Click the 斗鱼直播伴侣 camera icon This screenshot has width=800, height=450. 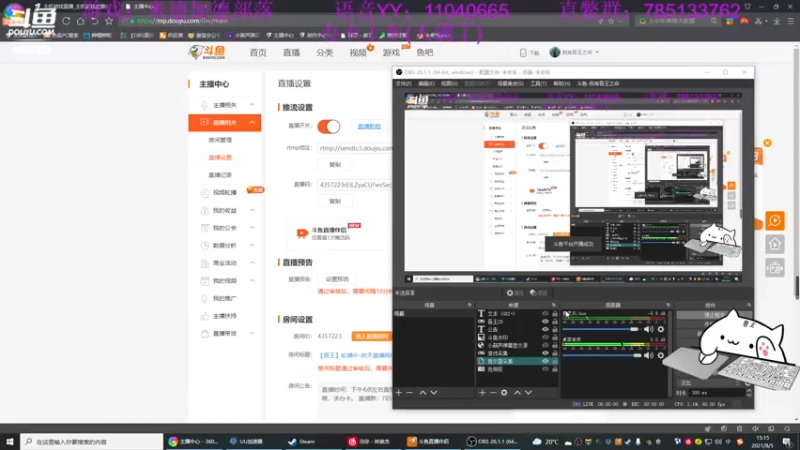point(302,233)
